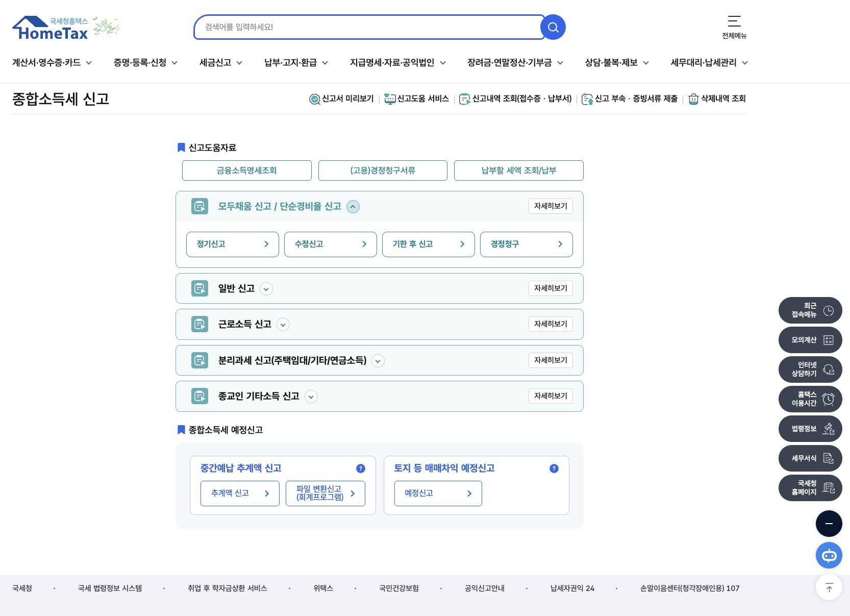This screenshot has width=850, height=616.
Task: Open 인터넷 상담하기 quick button
Action: (810, 369)
